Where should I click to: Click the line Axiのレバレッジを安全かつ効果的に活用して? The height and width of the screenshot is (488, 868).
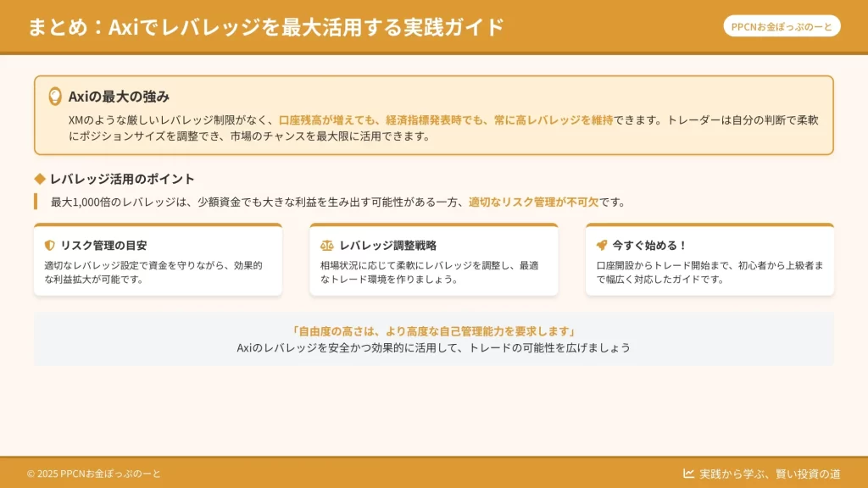point(434,348)
